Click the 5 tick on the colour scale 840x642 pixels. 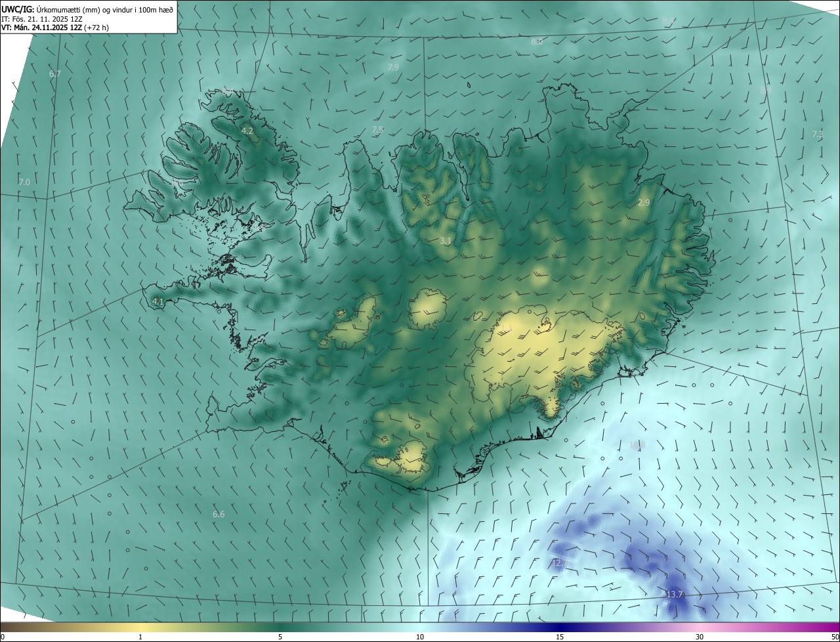(x=280, y=637)
